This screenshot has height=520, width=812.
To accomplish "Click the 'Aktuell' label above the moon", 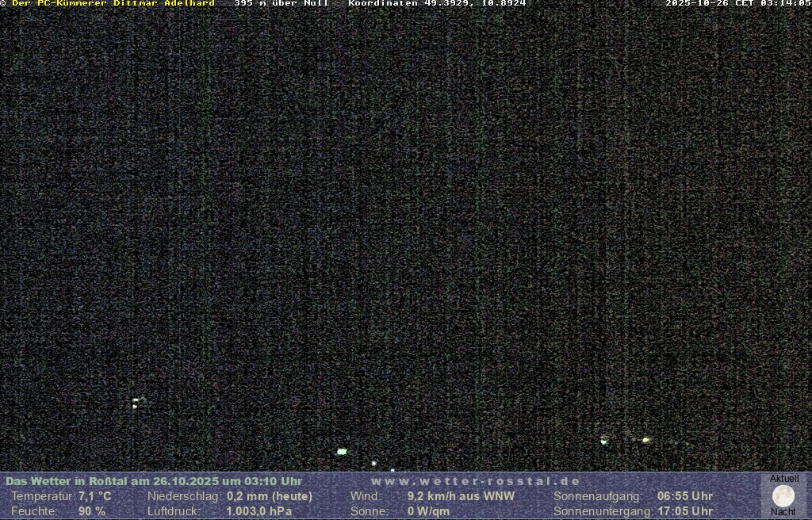I will [784, 479].
